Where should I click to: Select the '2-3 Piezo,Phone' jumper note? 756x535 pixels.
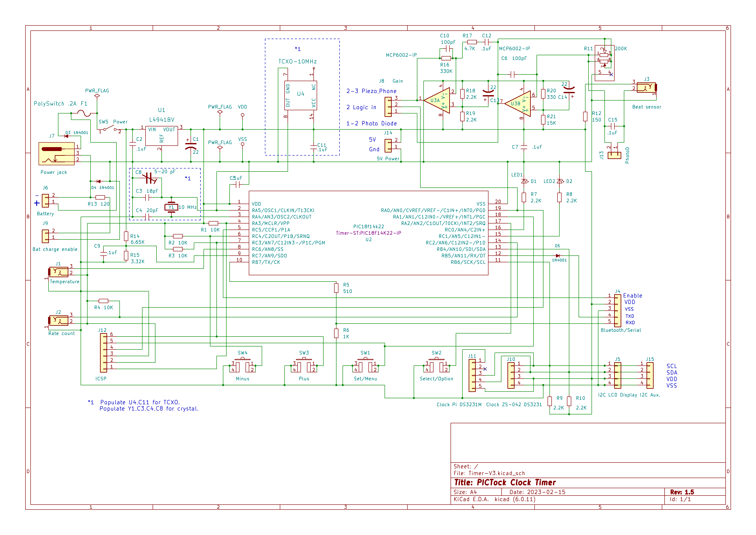click(371, 91)
